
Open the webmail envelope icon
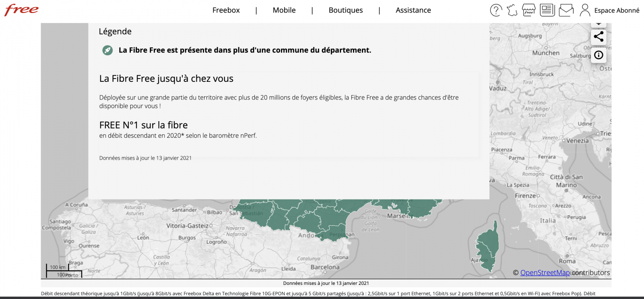pyautogui.click(x=566, y=10)
